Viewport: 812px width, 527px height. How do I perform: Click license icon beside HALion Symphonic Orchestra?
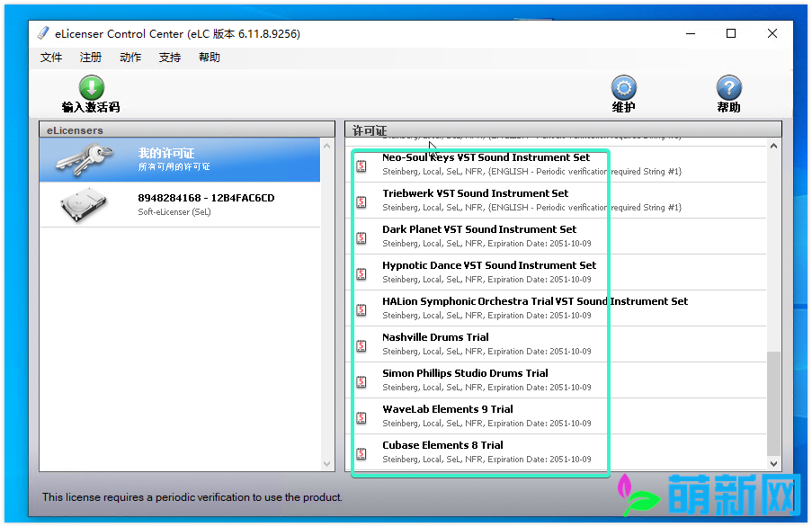click(361, 309)
